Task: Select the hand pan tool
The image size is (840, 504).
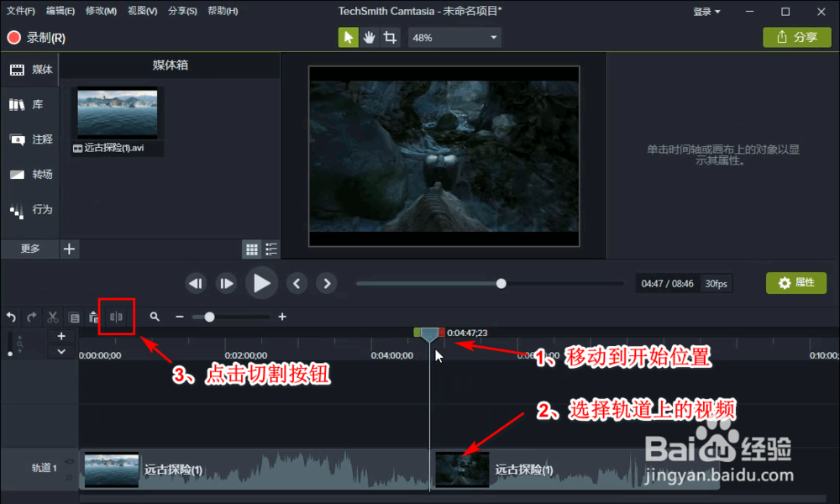Action: [x=369, y=38]
